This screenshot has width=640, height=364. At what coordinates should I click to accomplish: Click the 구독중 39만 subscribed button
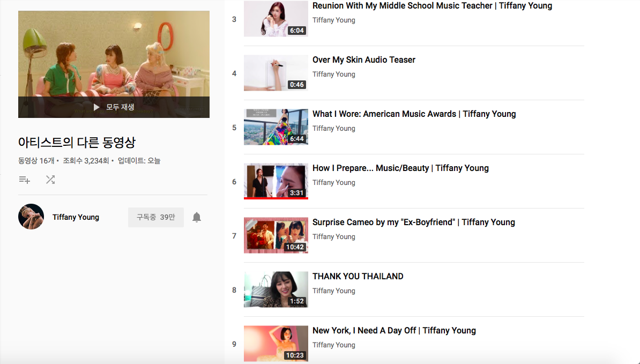(156, 217)
